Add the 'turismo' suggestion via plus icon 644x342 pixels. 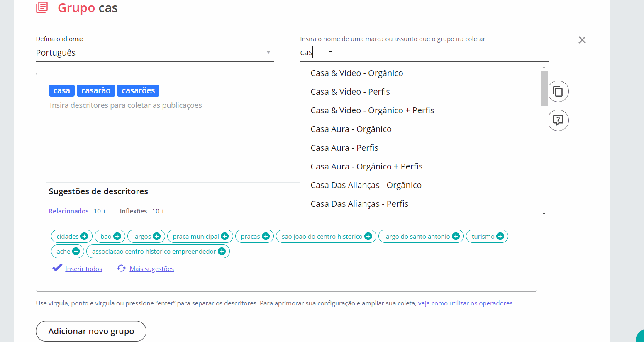pos(500,236)
